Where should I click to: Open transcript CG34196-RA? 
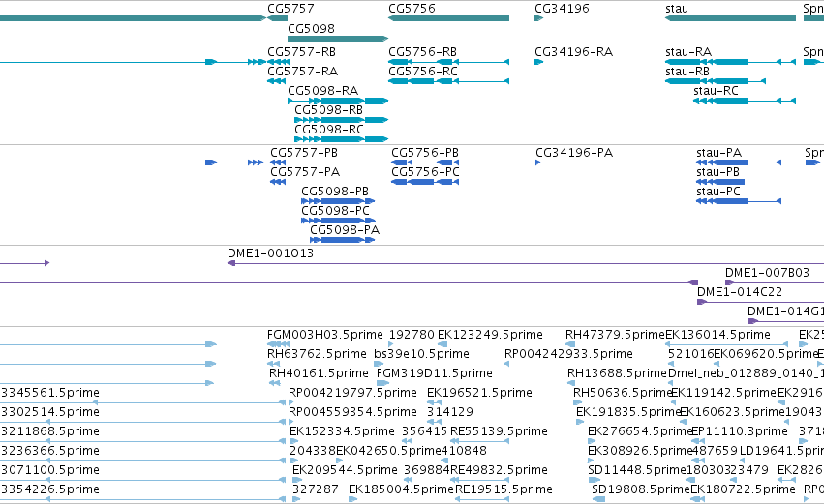[x=573, y=52]
